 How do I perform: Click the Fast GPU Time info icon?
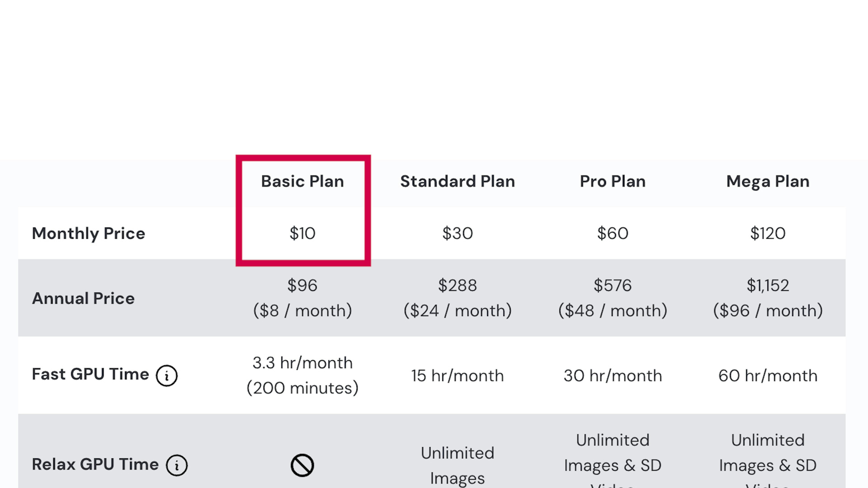tap(166, 375)
